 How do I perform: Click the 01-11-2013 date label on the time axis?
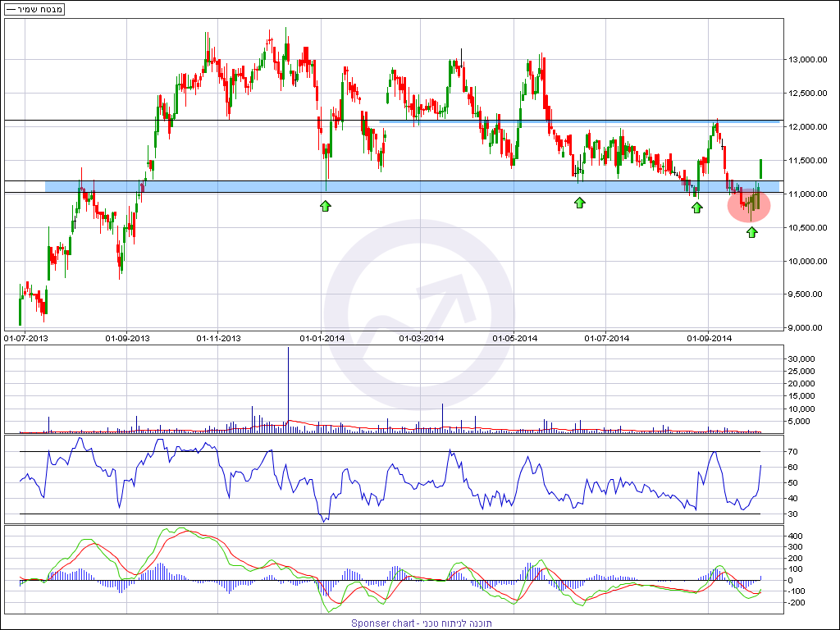pos(219,337)
